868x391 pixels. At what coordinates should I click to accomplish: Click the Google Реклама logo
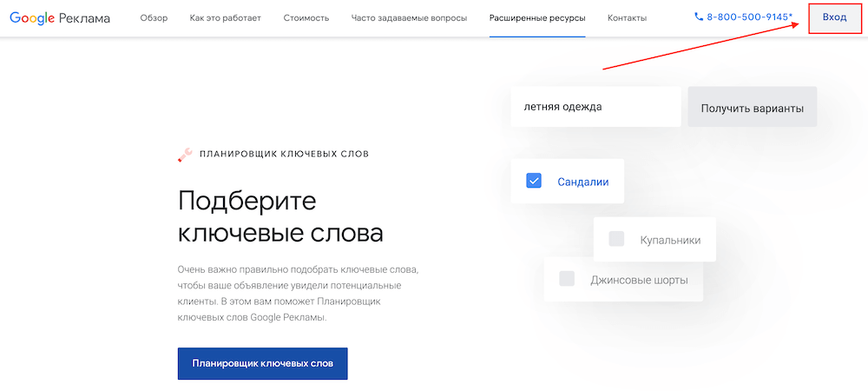click(x=60, y=18)
